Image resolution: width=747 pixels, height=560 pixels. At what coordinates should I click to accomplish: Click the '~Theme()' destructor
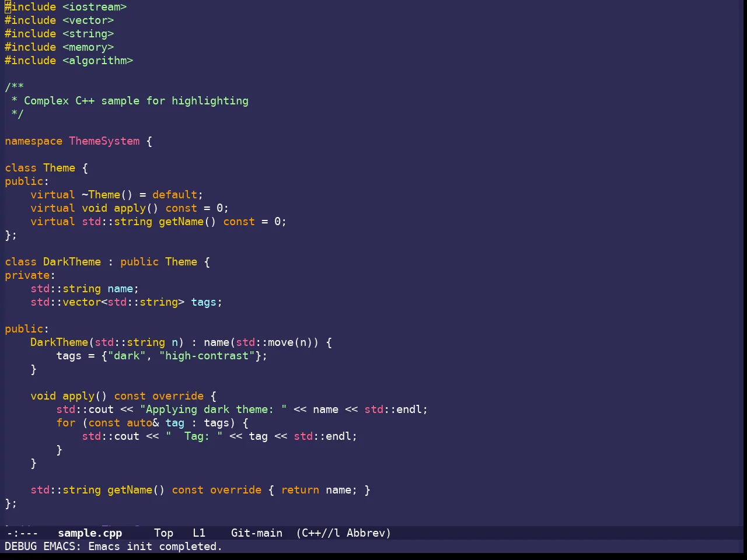click(x=107, y=195)
